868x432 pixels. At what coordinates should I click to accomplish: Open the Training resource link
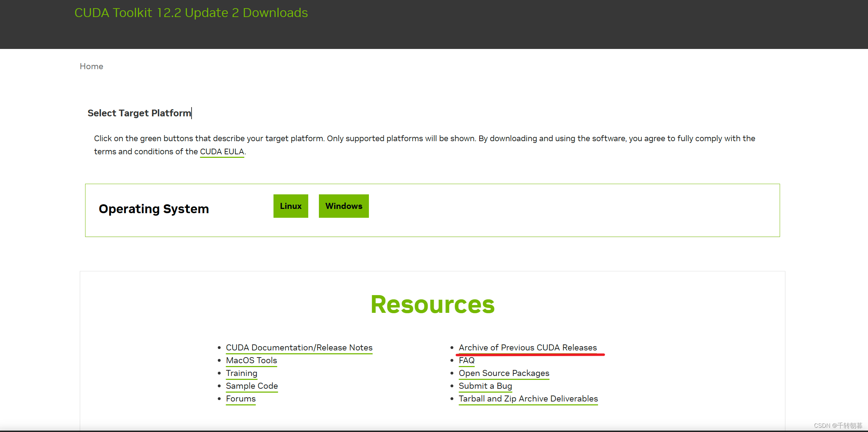[x=242, y=373]
